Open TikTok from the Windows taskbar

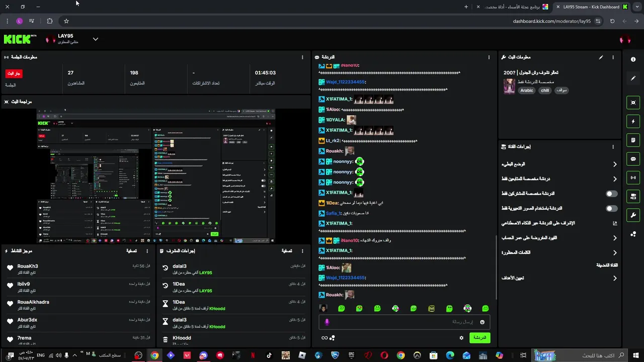(x=269, y=355)
